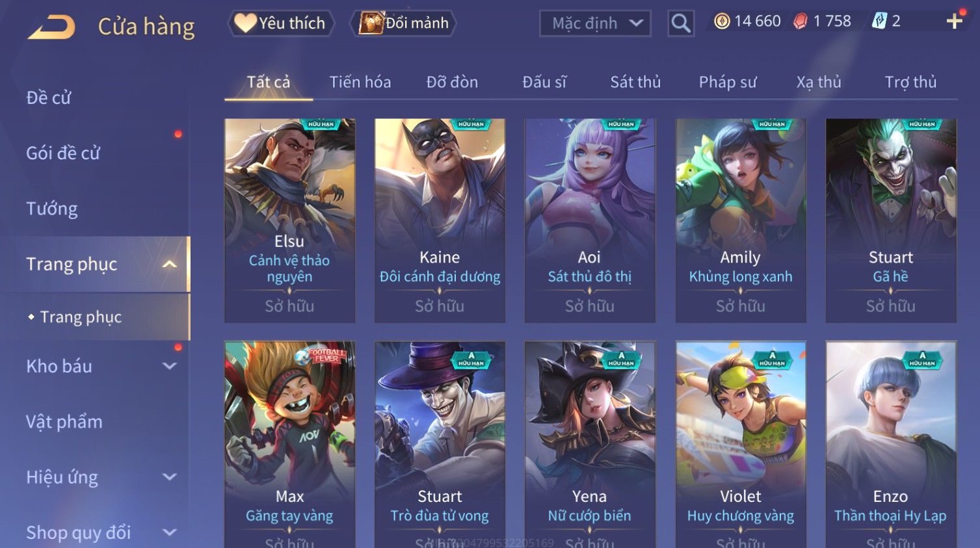Click the plus icon to add currency

(x=954, y=21)
